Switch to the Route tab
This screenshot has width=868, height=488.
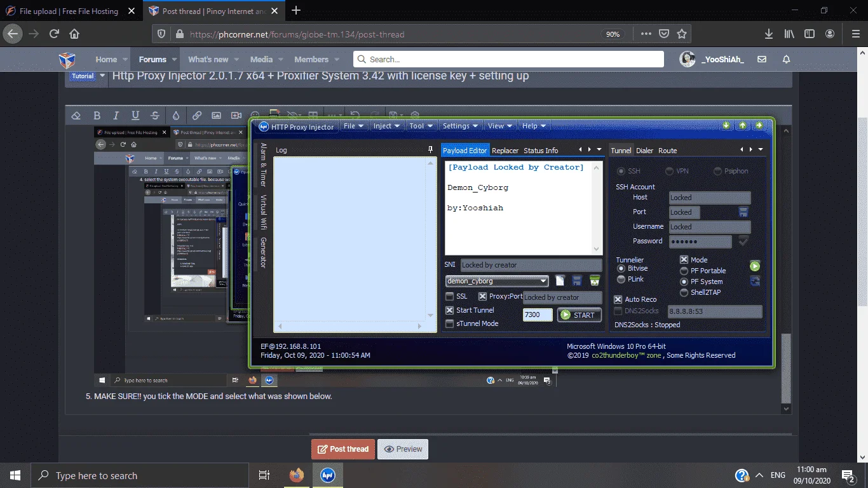tap(667, 151)
